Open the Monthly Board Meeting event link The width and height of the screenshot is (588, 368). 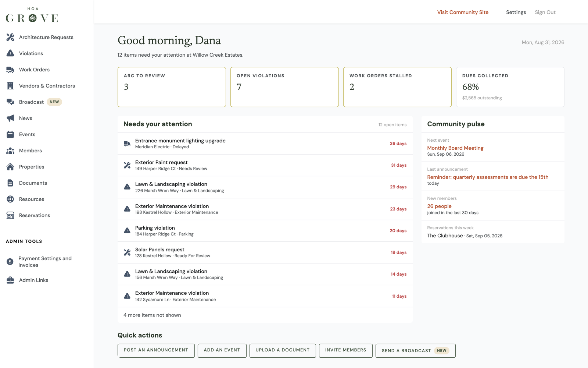[x=455, y=148]
